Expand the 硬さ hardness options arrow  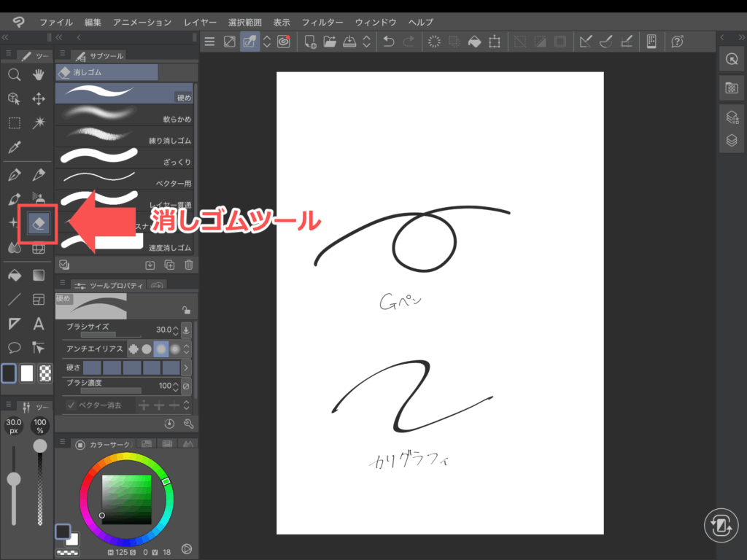click(186, 367)
